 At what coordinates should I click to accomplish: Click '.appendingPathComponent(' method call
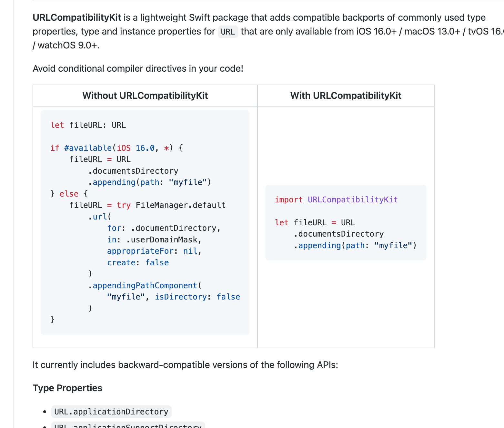(145, 285)
